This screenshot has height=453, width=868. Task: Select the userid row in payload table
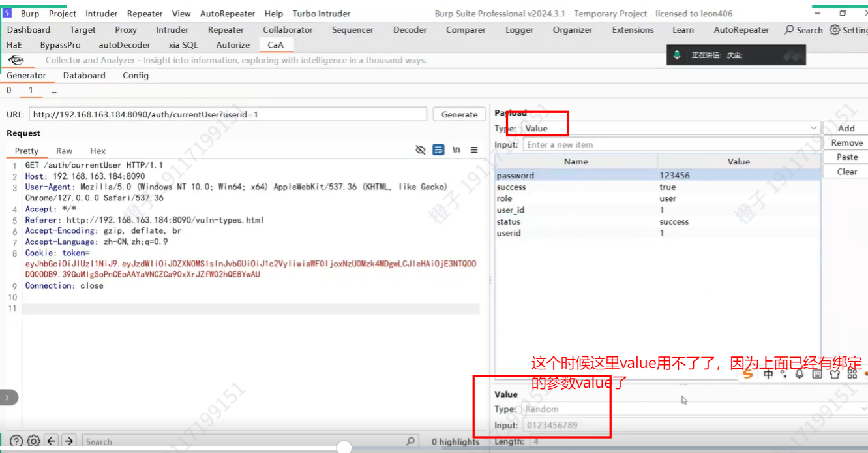coord(657,233)
